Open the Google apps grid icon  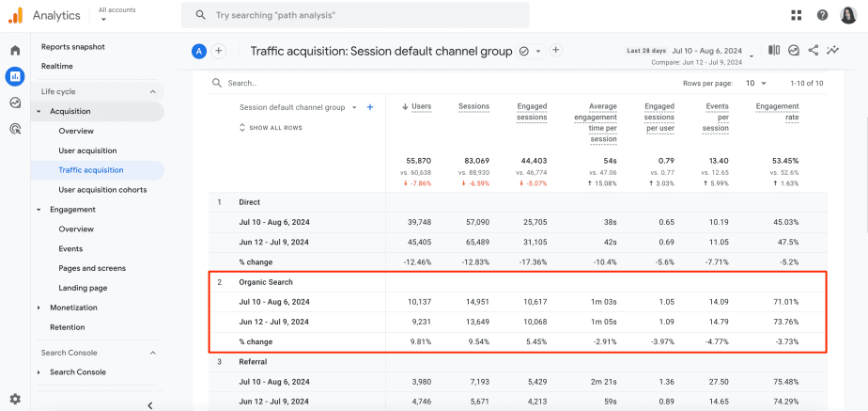click(x=797, y=15)
